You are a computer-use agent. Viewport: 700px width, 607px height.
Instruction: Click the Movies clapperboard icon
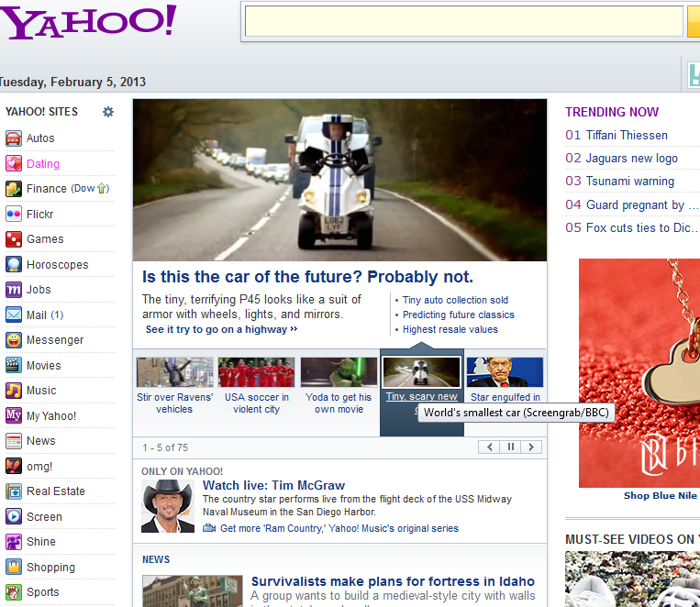(x=14, y=366)
